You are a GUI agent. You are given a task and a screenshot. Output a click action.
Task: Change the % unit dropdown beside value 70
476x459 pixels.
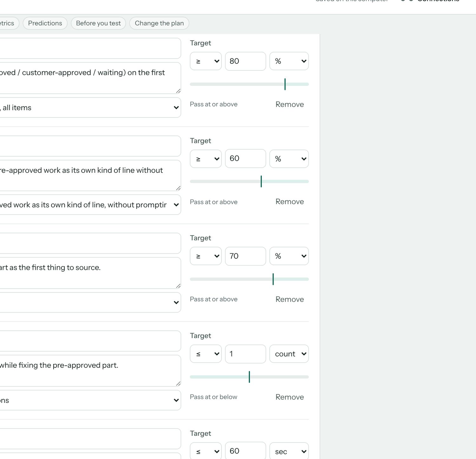(289, 256)
